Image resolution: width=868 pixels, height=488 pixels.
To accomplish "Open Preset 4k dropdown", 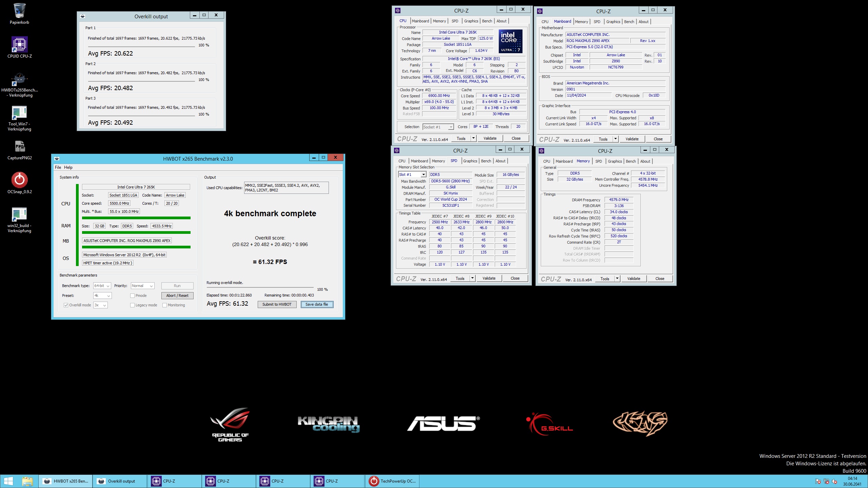I will point(102,296).
